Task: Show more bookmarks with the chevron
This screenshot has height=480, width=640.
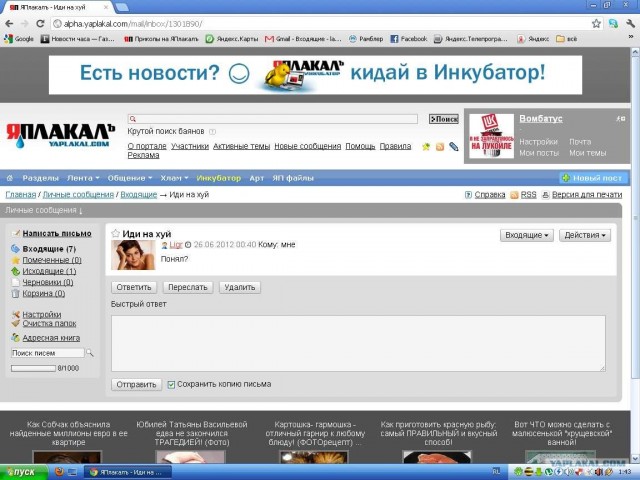Action: (631, 37)
